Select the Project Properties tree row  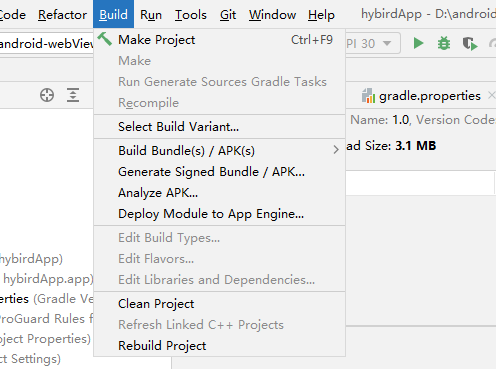(x=47, y=339)
